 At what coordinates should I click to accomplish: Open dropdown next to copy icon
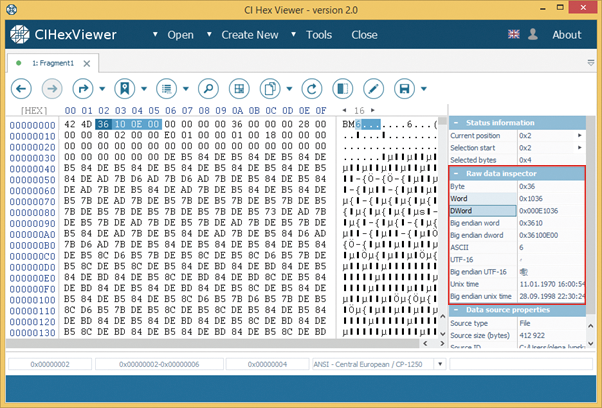(289, 89)
